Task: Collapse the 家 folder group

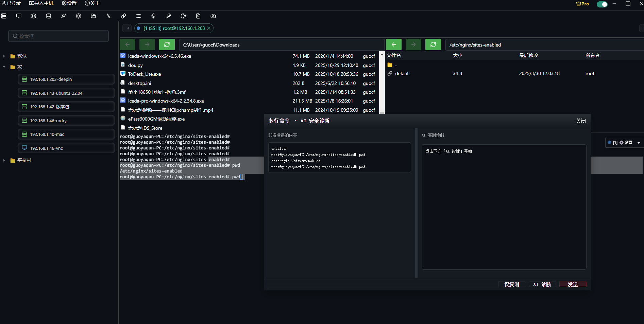Action: click(x=4, y=67)
